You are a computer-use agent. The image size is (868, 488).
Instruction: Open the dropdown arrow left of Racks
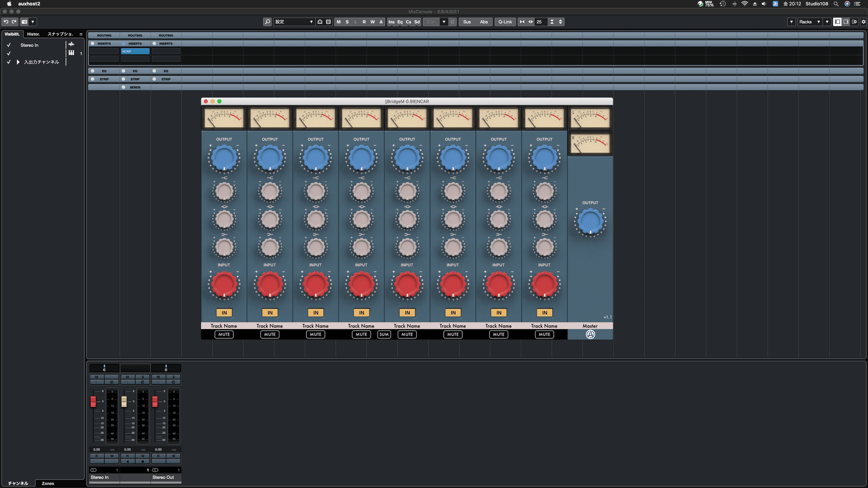coord(792,22)
